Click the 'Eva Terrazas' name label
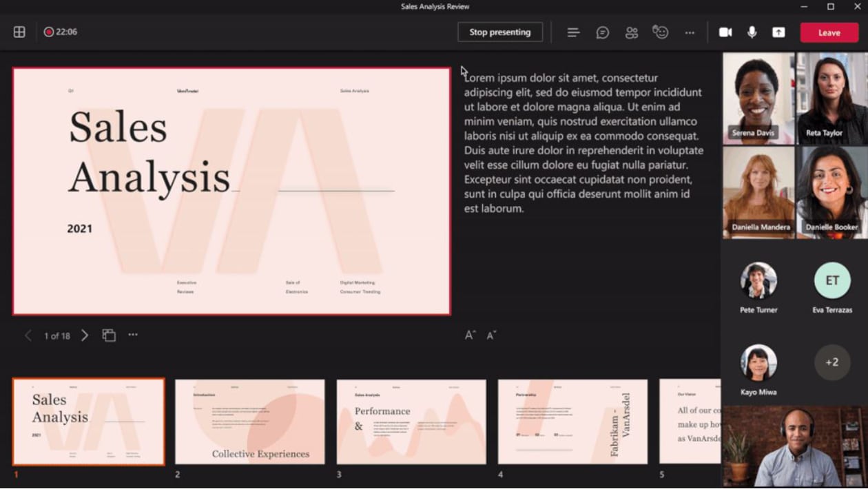 832,310
